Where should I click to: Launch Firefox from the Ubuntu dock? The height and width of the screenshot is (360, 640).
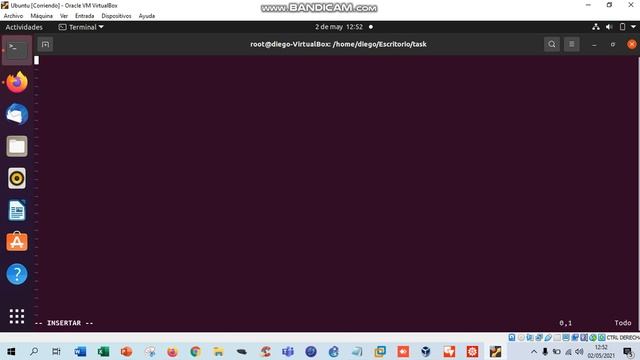point(17,82)
